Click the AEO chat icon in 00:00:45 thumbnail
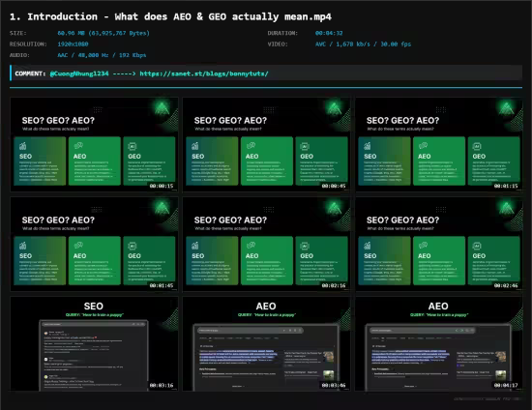532x410 pixels. pos(251,146)
